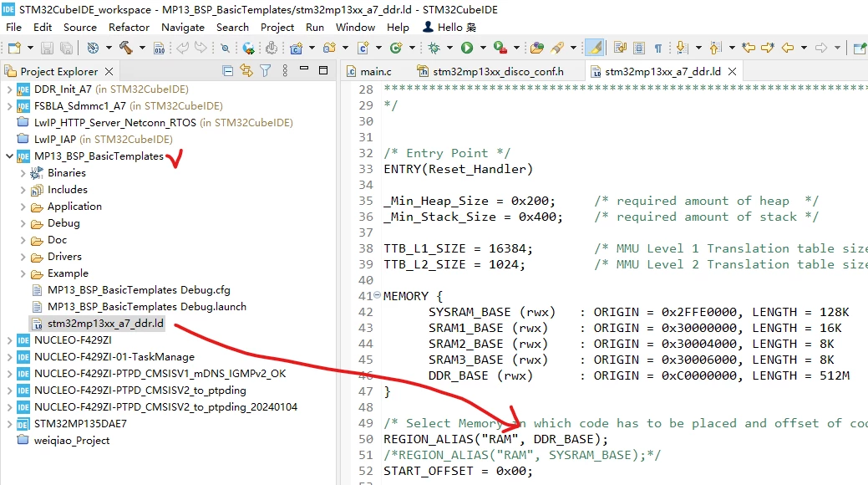Open dropdown next to New file icon
The width and height of the screenshot is (868, 485).
(x=30, y=48)
